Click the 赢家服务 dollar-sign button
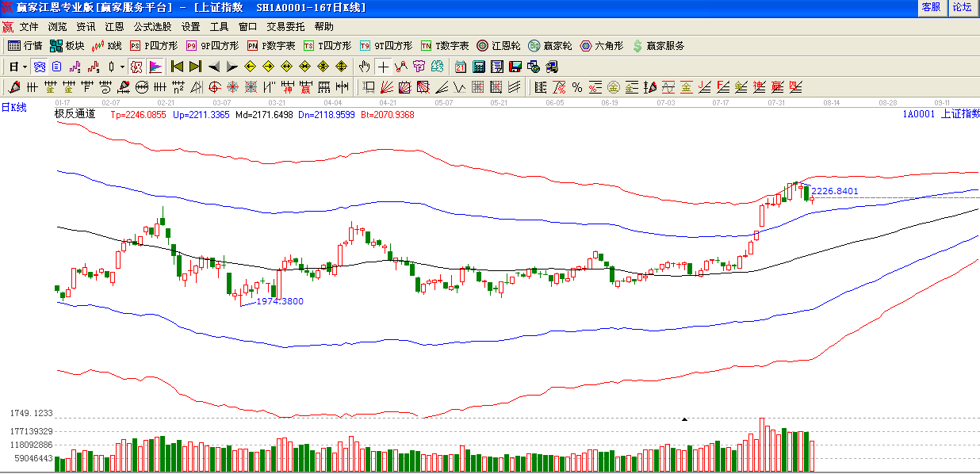This screenshot has height=474, width=980. coord(658,46)
